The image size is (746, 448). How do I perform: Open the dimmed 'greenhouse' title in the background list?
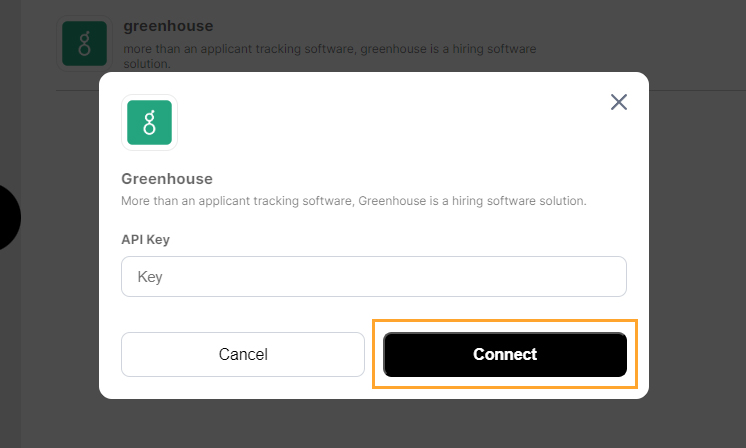tap(168, 26)
